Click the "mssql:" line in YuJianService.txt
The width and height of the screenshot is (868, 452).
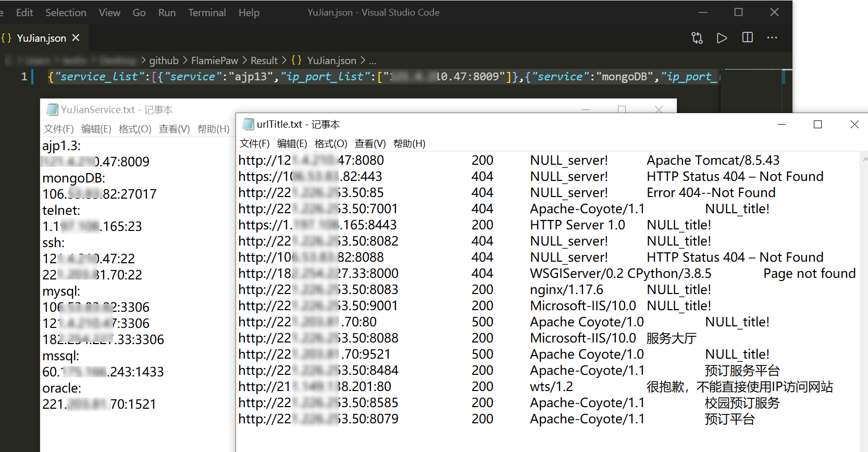click(x=60, y=356)
